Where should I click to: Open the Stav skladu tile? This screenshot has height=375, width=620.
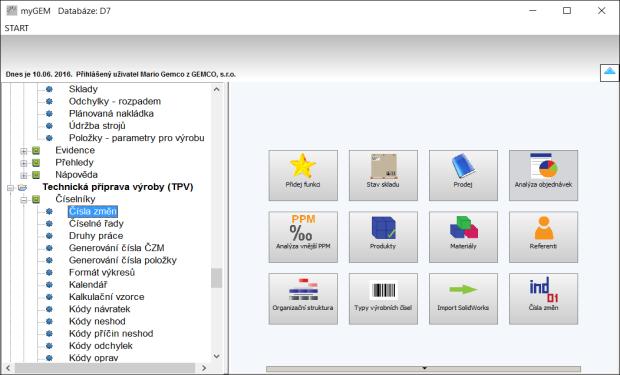click(x=383, y=175)
